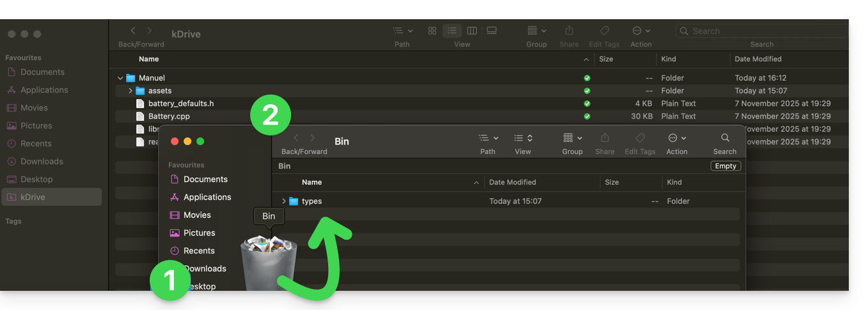This screenshot has height=310, width=868.
Task: Select Downloads in the kDrive window sidebar
Action: pos(42,161)
